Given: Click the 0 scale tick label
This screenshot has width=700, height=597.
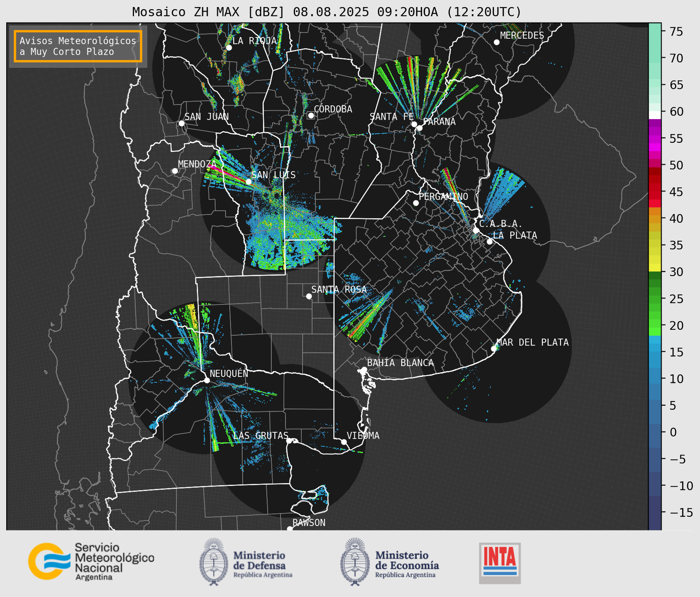Looking at the screenshot, I should coord(673,433).
